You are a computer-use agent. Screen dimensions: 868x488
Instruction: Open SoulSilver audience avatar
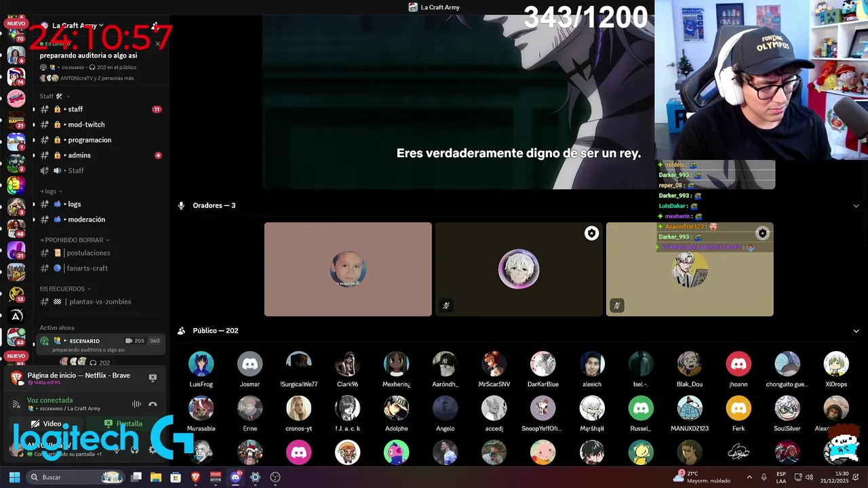[x=787, y=409]
